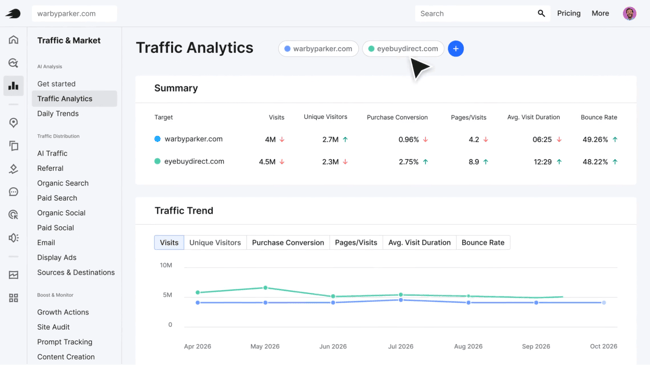Image resolution: width=650 pixels, height=365 pixels.
Task: Switch to the Pages/Visits trend tab
Action: point(356,243)
